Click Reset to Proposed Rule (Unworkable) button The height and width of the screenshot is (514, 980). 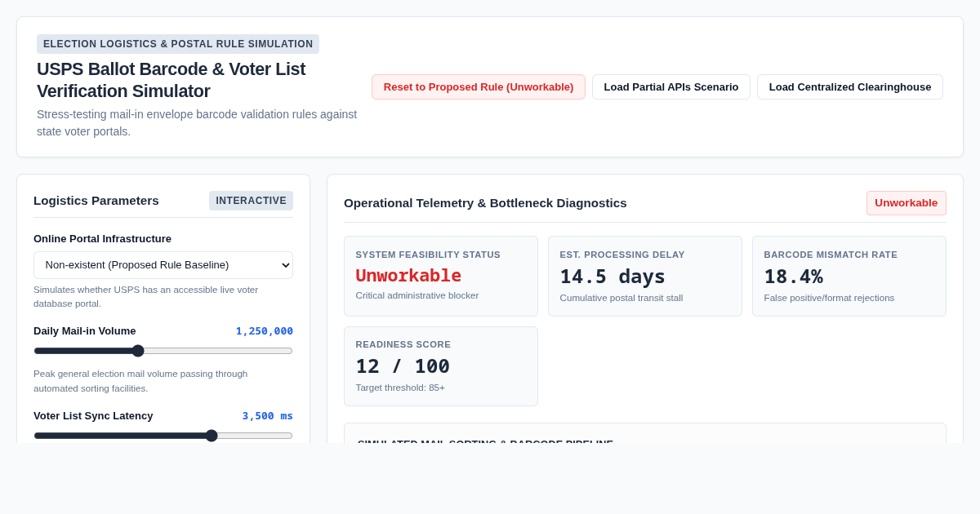pyautogui.click(x=479, y=87)
